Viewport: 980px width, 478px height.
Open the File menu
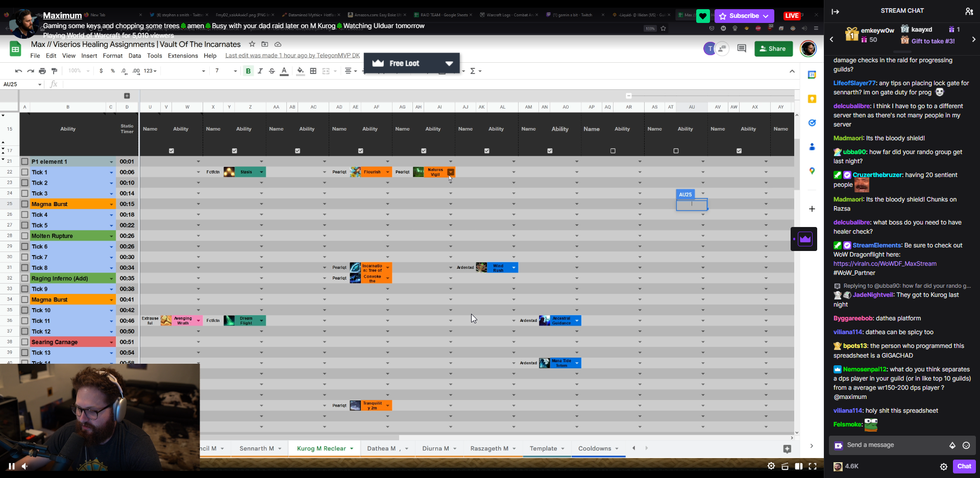click(35, 56)
